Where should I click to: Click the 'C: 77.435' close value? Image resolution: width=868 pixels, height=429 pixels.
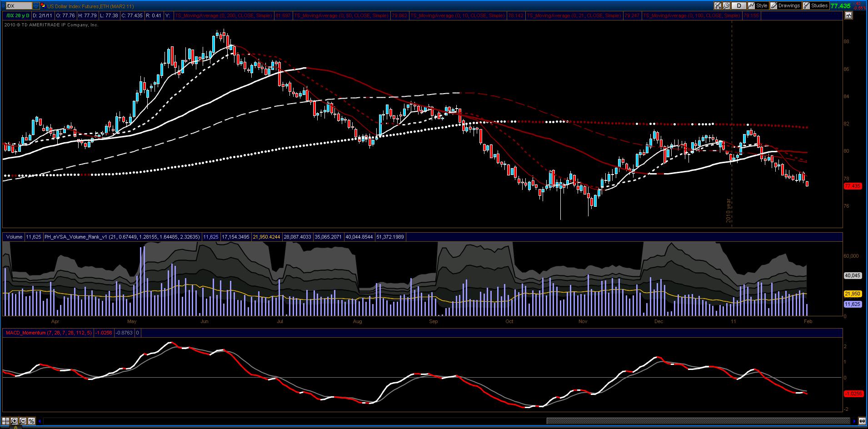pos(132,15)
